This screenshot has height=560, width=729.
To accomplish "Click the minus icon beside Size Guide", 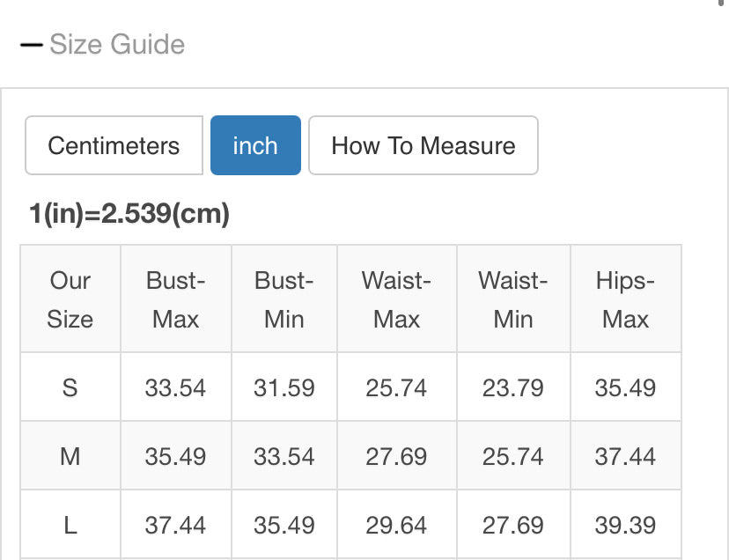I will (x=32, y=45).
